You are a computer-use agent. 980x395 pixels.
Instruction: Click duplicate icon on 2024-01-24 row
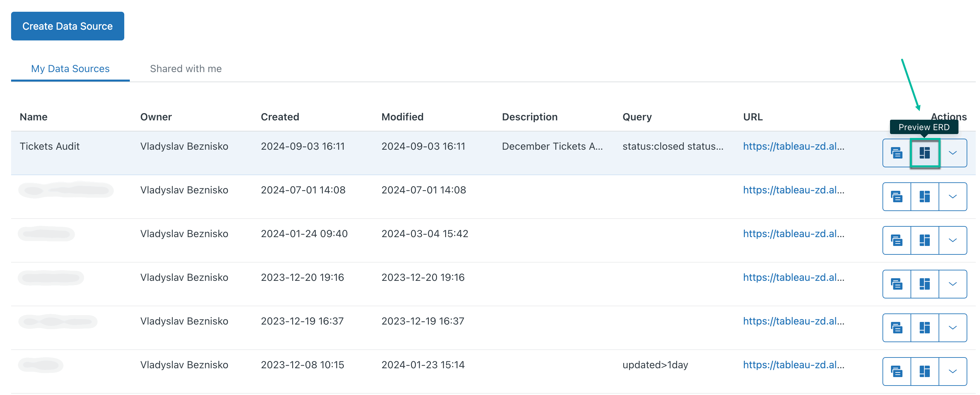click(897, 240)
